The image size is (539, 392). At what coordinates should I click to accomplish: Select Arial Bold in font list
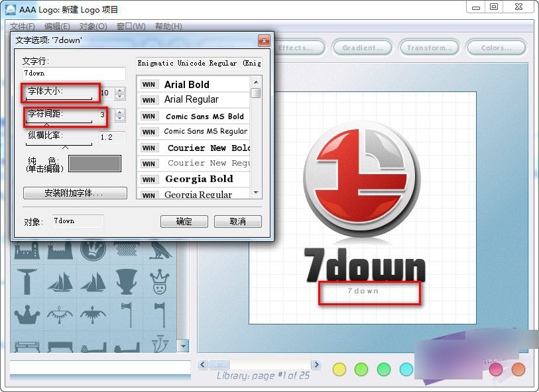194,85
